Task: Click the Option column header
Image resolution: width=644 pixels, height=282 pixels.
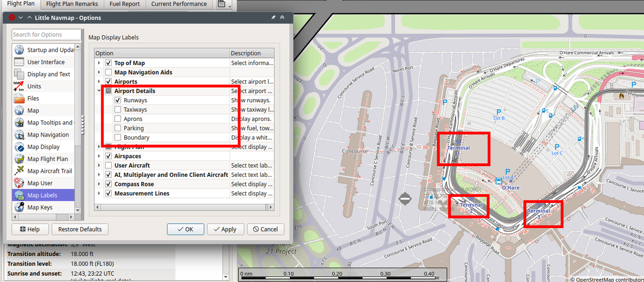Action: tap(162, 53)
